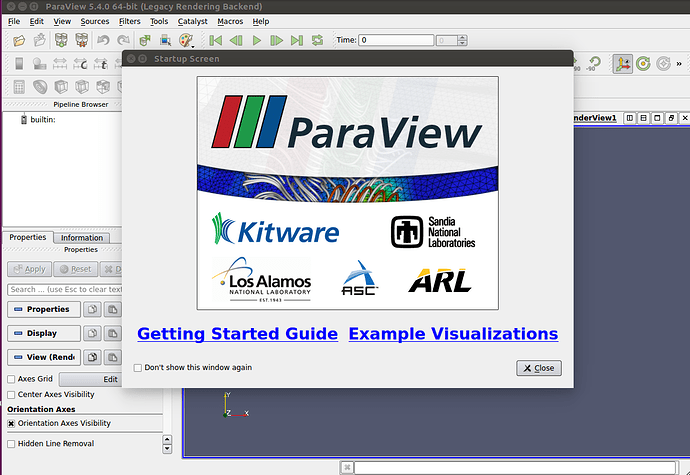Undo the last action in toolbar
Image resolution: width=690 pixels, height=475 pixels.
[103, 41]
